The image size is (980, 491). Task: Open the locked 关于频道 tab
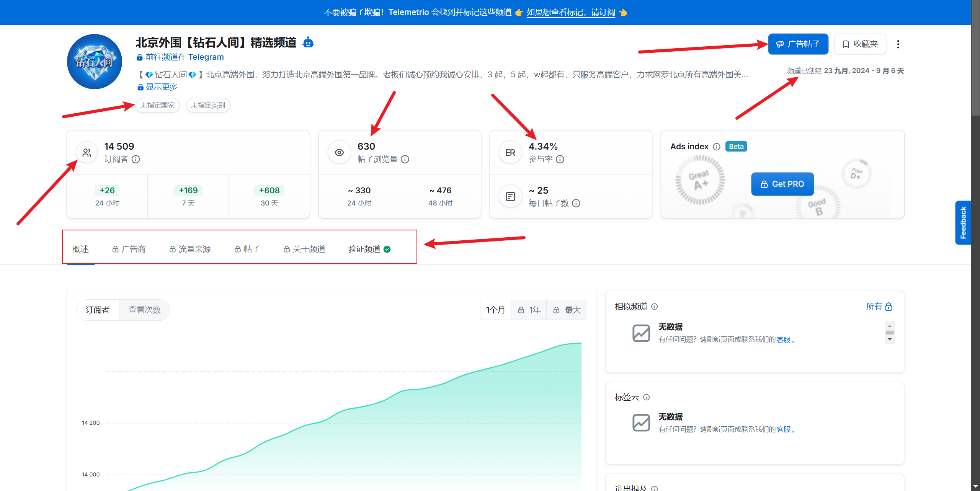click(304, 250)
